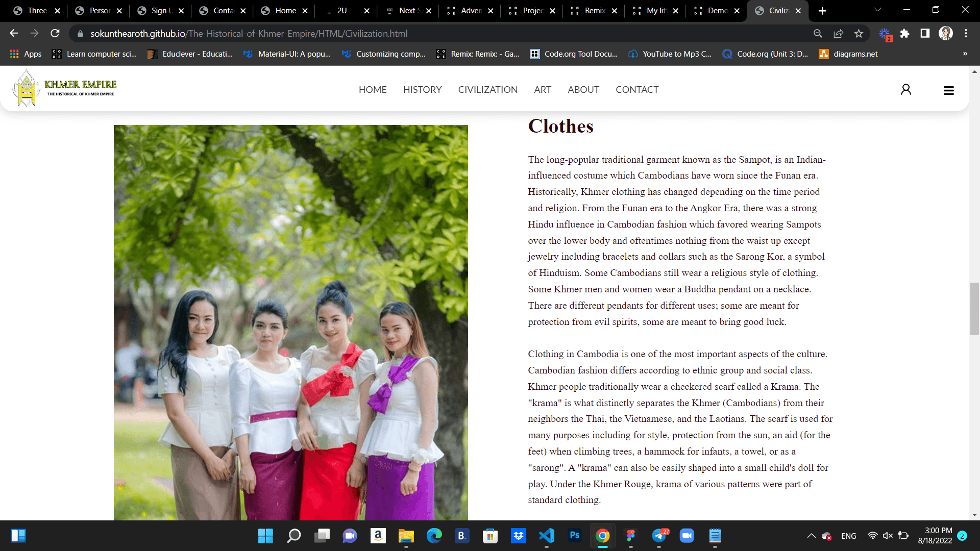Image resolution: width=980 pixels, height=551 pixels.
Task: Click the page vertical scrollbar thumb
Action: point(974,308)
